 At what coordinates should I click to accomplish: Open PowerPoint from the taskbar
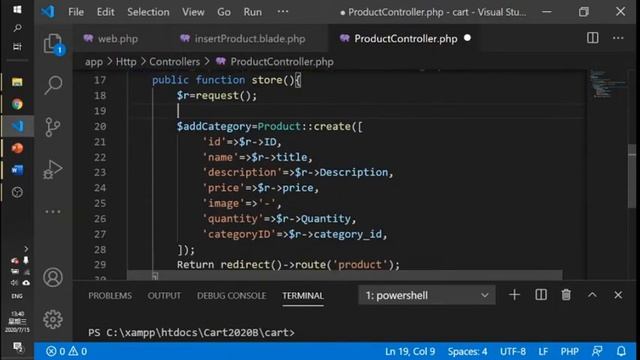17,148
